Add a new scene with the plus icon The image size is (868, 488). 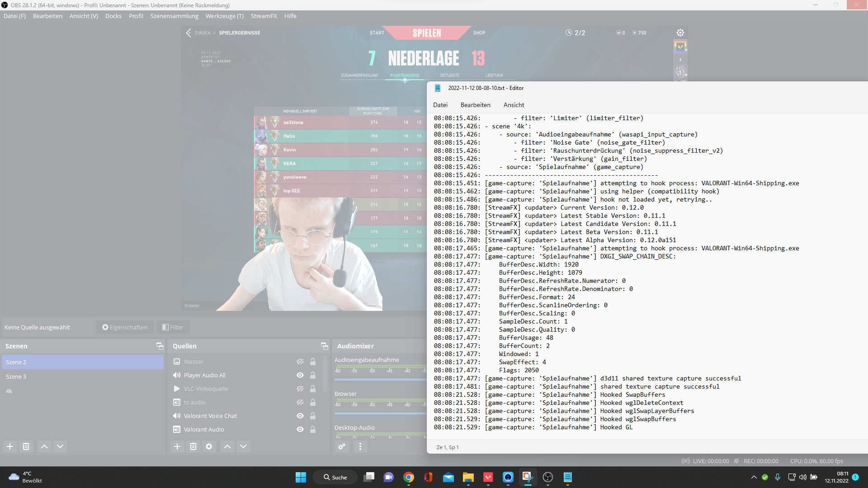pos(9,446)
